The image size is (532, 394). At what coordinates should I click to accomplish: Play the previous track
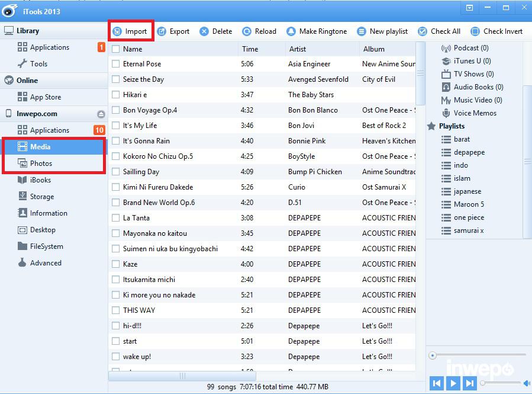[x=437, y=383]
